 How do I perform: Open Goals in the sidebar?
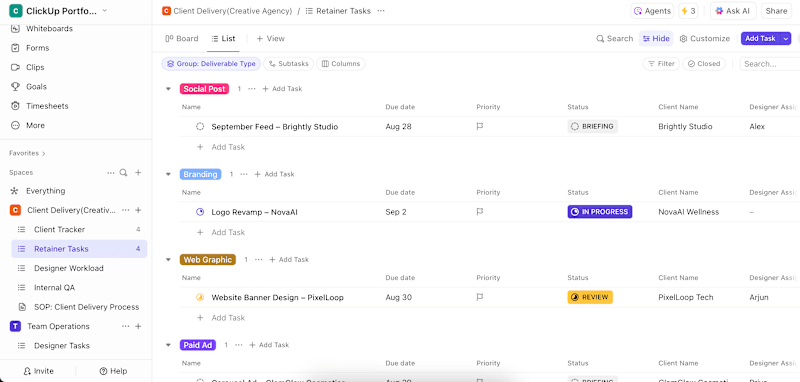[29, 87]
